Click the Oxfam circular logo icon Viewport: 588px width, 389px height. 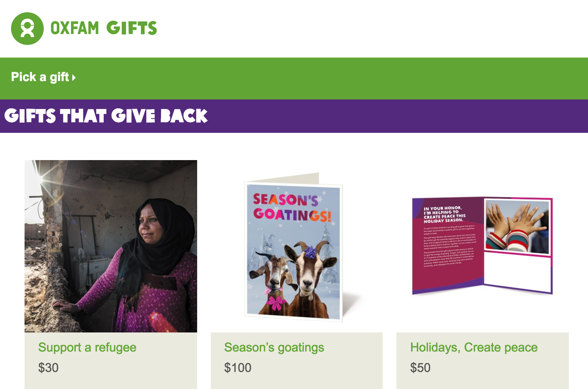click(x=27, y=29)
